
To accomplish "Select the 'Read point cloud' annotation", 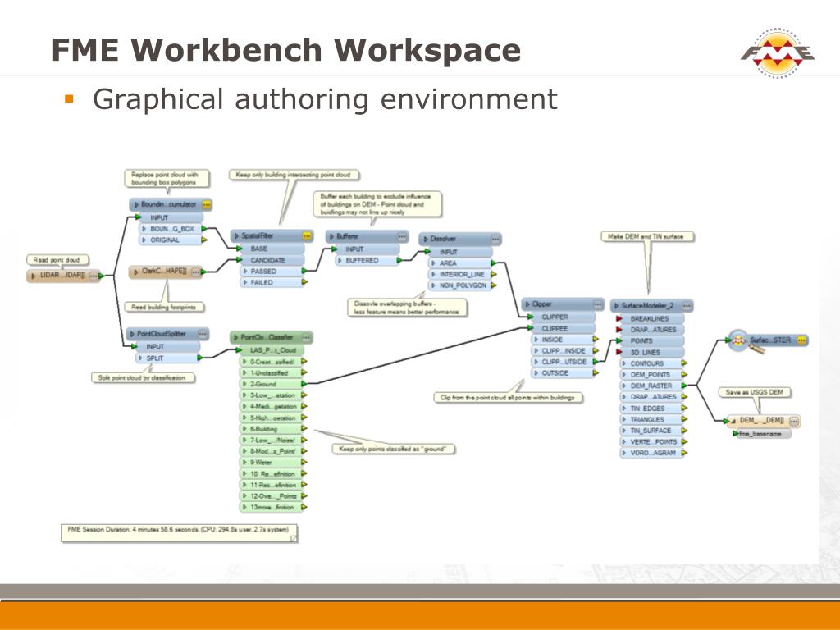I will click(57, 260).
